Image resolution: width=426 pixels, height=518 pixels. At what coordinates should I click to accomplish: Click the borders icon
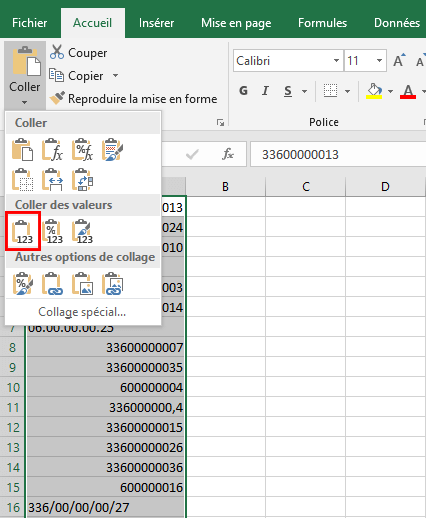point(330,90)
